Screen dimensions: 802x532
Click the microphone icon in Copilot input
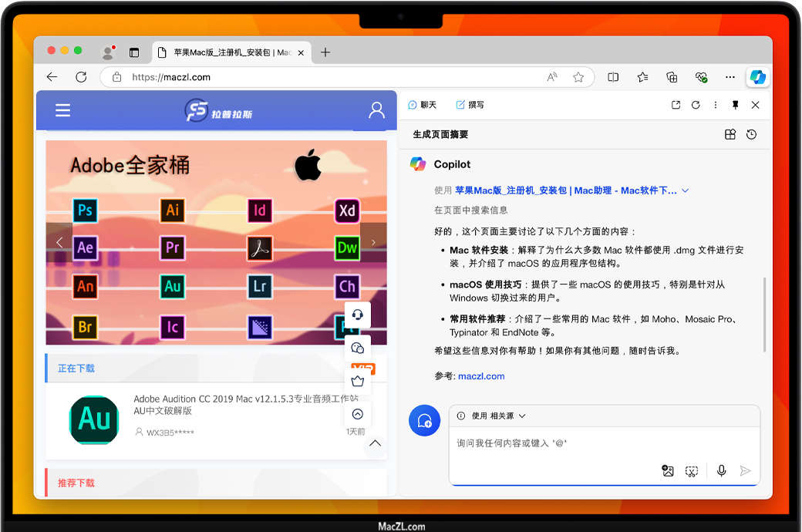point(721,470)
